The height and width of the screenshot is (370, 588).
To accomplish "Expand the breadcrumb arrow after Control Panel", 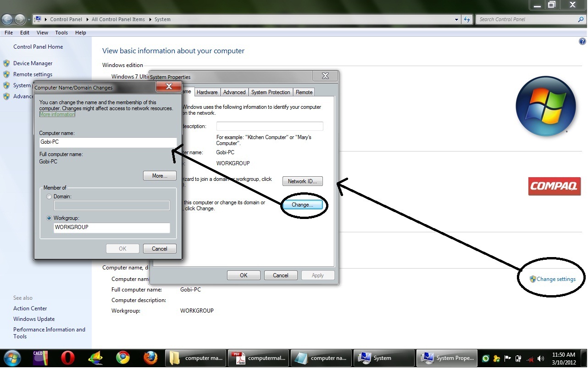I will pyautogui.click(x=87, y=19).
